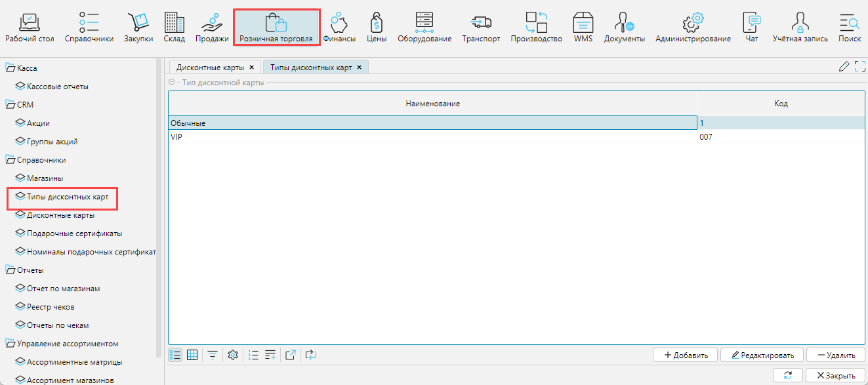
Task: Close the Типы дисконтных карт tab
Action: pyautogui.click(x=360, y=68)
